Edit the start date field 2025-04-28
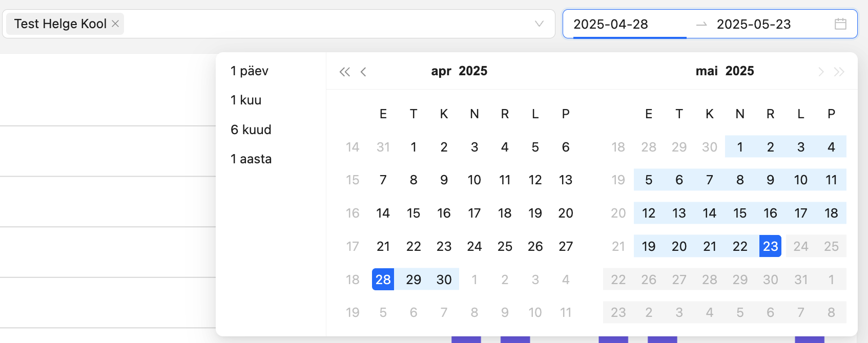 (611, 24)
